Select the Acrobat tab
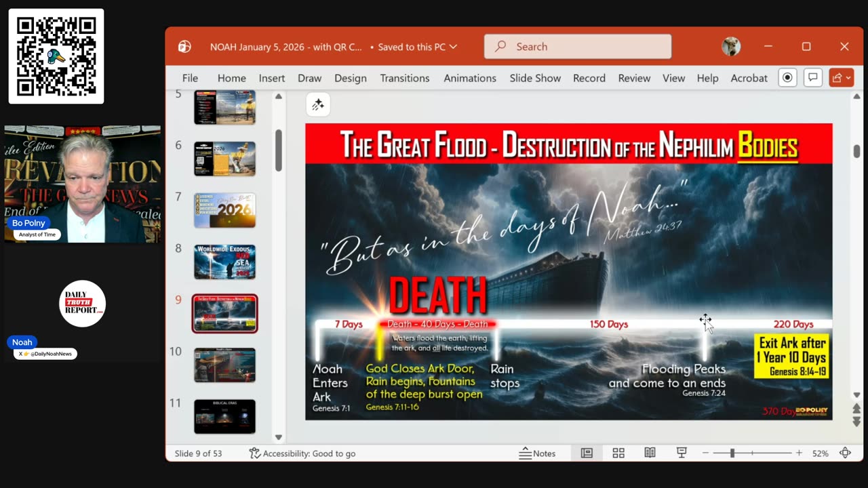This screenshot has height=488, width=868. [749, 78]
